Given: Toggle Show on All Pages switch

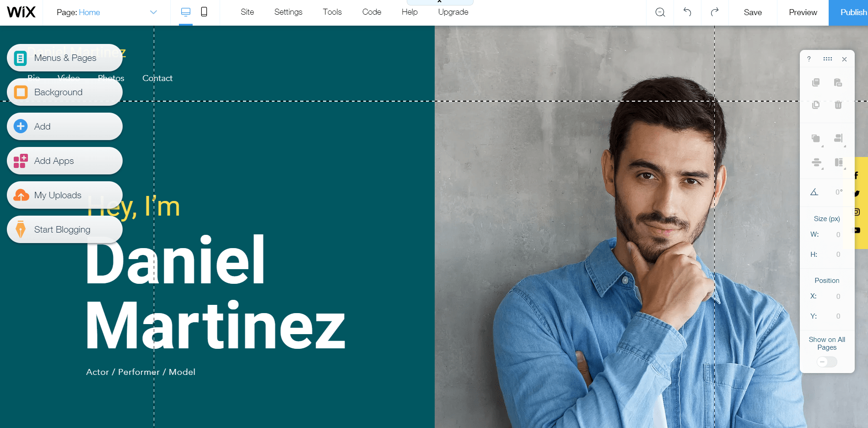Looking at the screenshot, I should pos(827,362).
